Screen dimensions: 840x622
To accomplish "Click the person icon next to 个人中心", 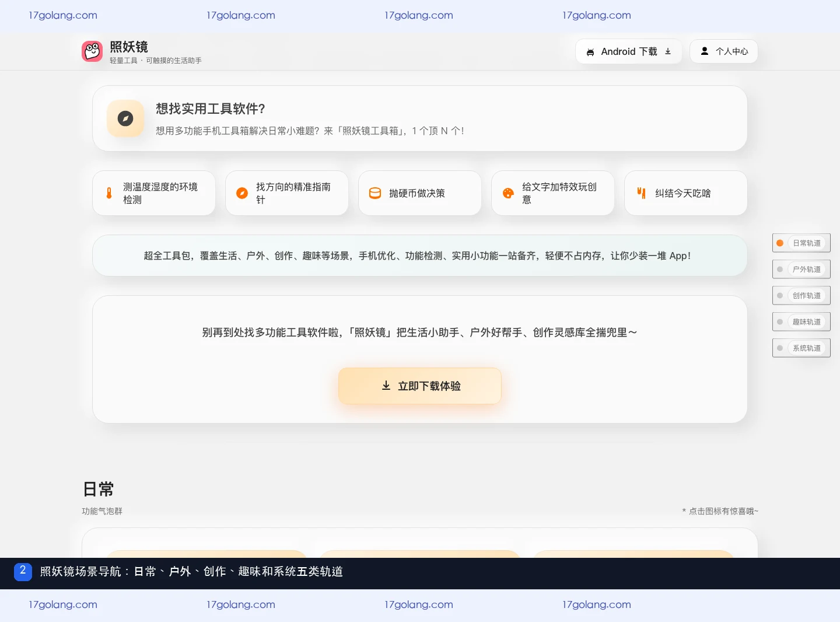I will click(x=705, y=51).
